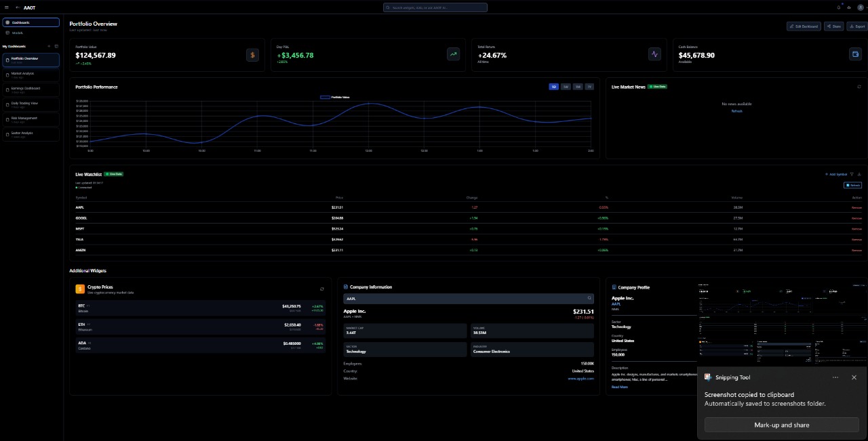
Task: Click the notifications bell icon
Action: 839,7
